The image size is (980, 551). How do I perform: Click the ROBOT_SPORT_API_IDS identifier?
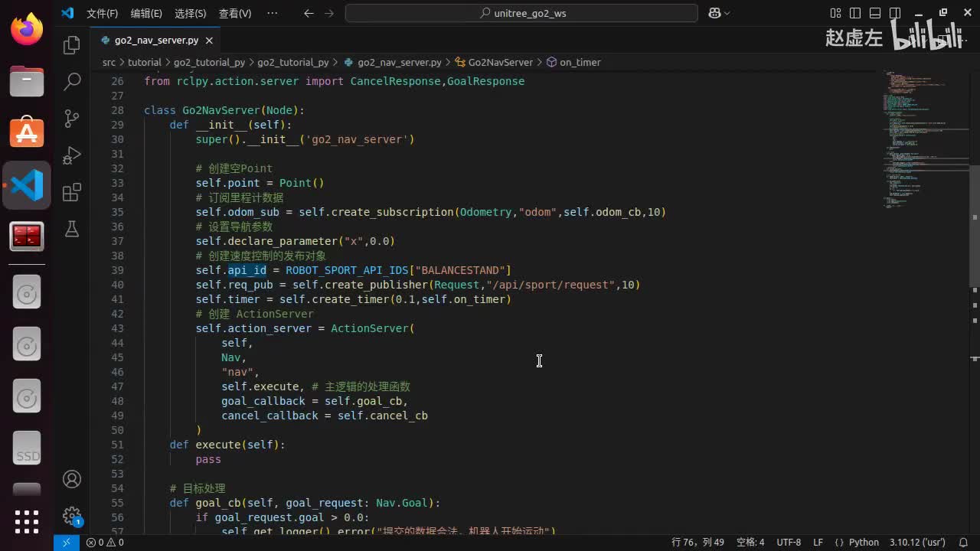point(347,270)
